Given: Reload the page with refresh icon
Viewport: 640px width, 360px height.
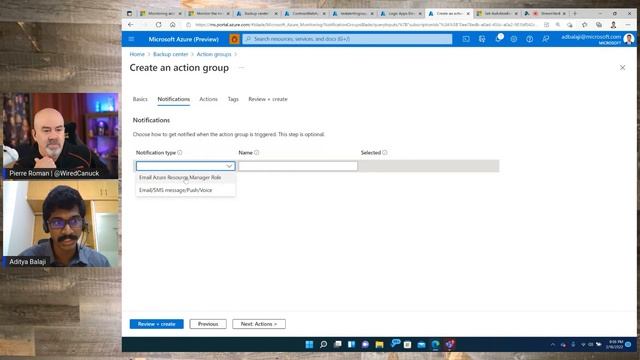Looking at the screenshot, I should [158, 25].
